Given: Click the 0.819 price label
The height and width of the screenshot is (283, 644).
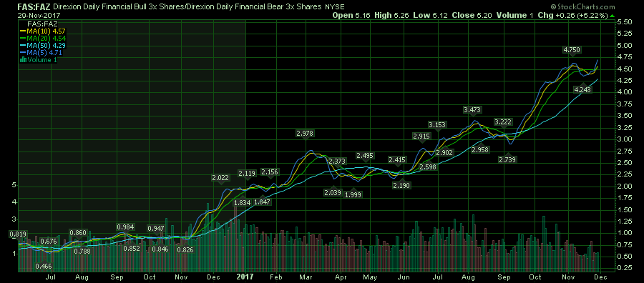Looking at the screenshot, I should pos(18,234).
